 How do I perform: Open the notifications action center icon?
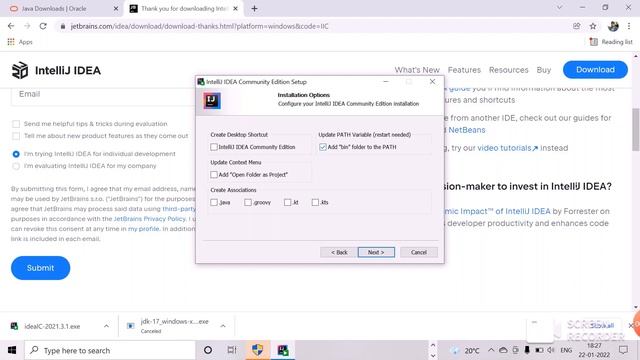point(623,350)
